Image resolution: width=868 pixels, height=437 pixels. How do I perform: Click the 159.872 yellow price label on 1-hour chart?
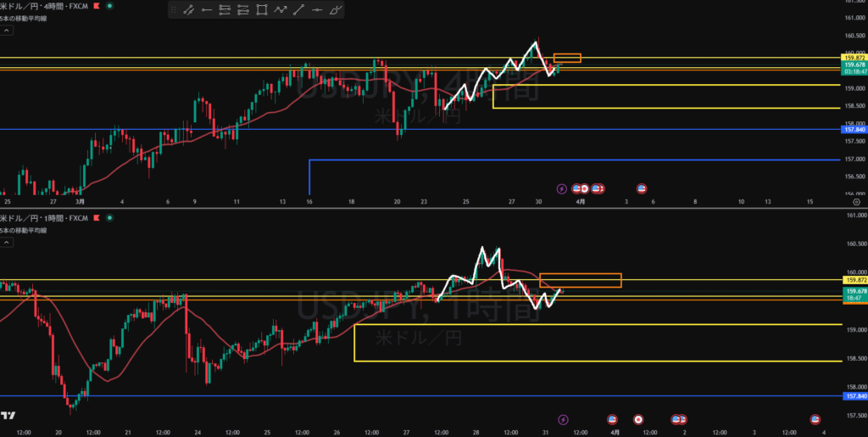coord(854,280)
